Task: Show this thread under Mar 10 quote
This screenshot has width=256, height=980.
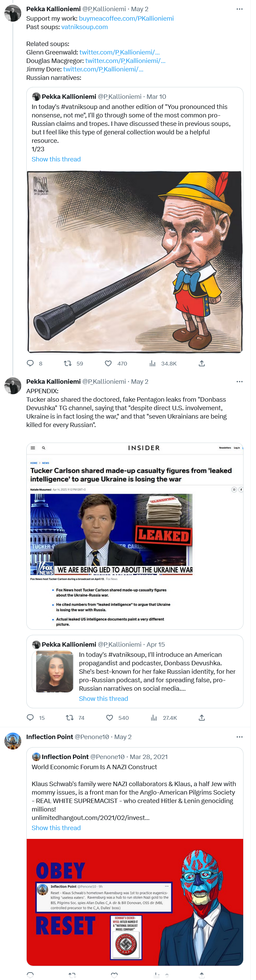Action: pyautogui.click(x=56, y=159)
